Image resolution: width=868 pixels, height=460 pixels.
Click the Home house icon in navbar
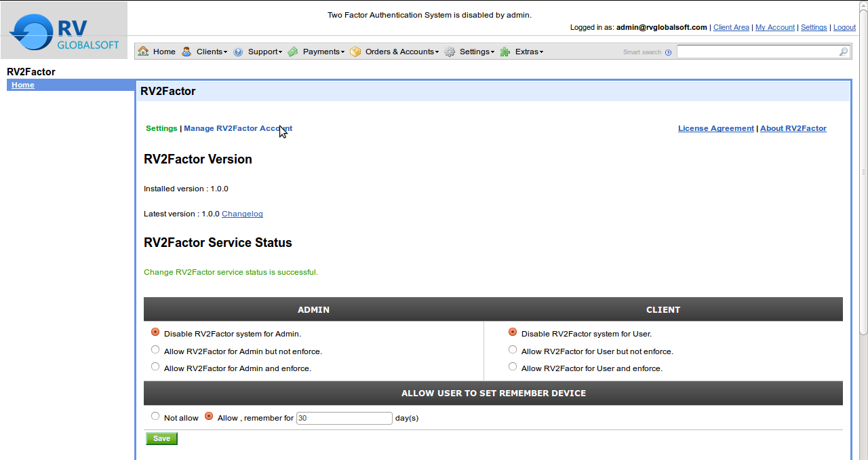pyautogui.click(x=143, y=52)
